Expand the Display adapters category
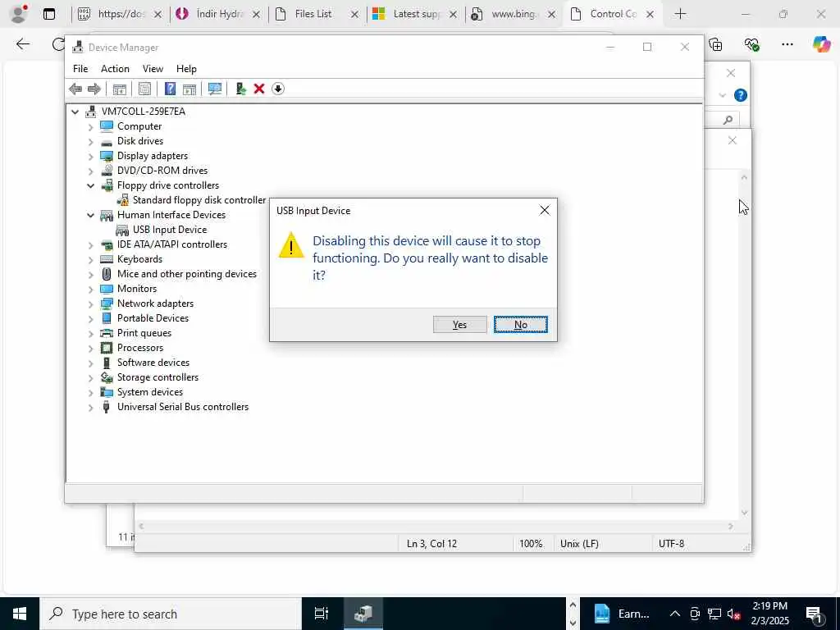The height and width of the screenshot is (630, 840). pos(90,157)
